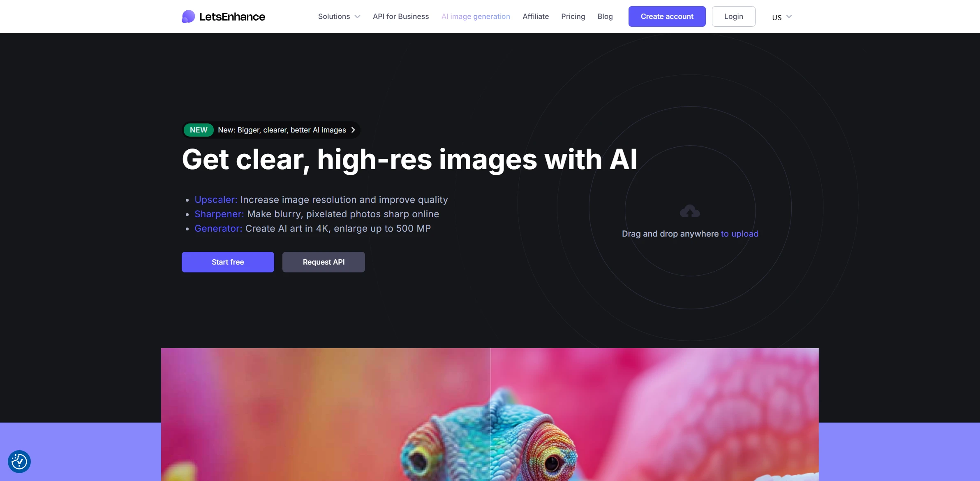Click the LetsEnhance logo icon
Image resolution: width=980 pixels, height=481 pixels.
(188, 16)
